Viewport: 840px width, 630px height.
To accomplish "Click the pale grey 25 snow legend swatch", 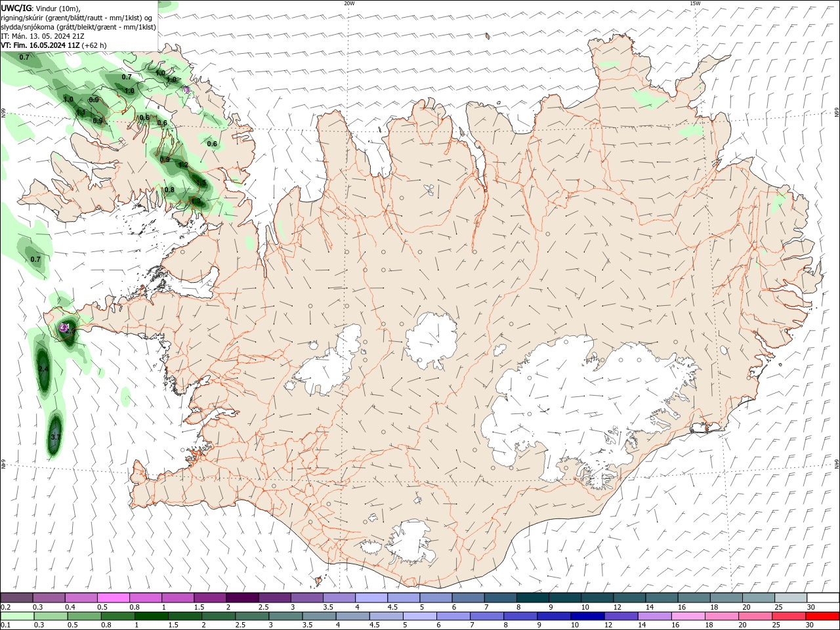I will pyautogui.click(x=791, y=598).
